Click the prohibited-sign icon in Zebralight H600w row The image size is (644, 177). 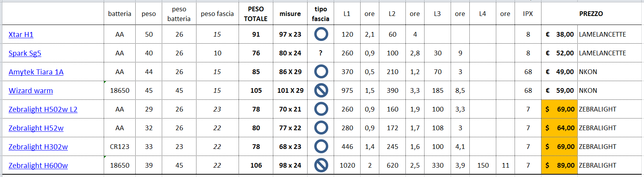click(321, 165)
